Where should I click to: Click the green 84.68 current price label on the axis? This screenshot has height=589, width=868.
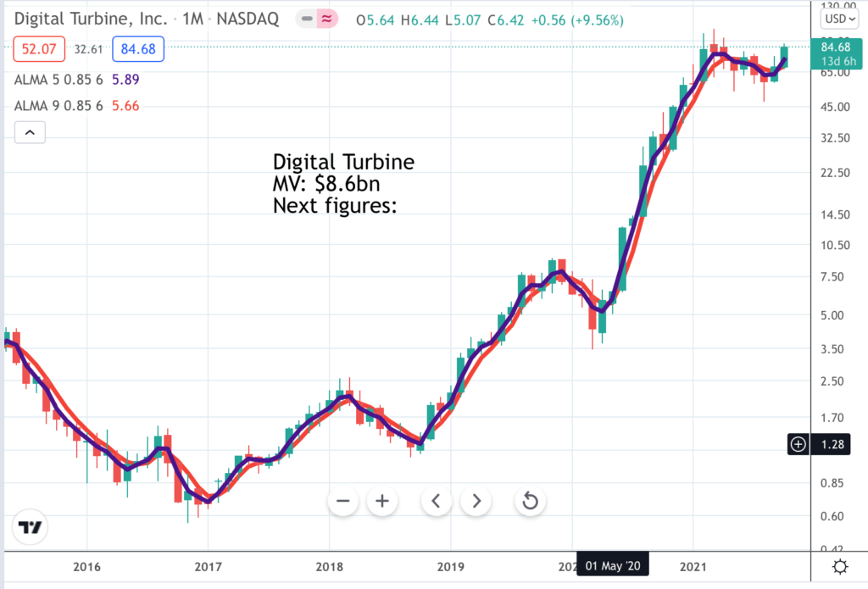coord(836,53)
